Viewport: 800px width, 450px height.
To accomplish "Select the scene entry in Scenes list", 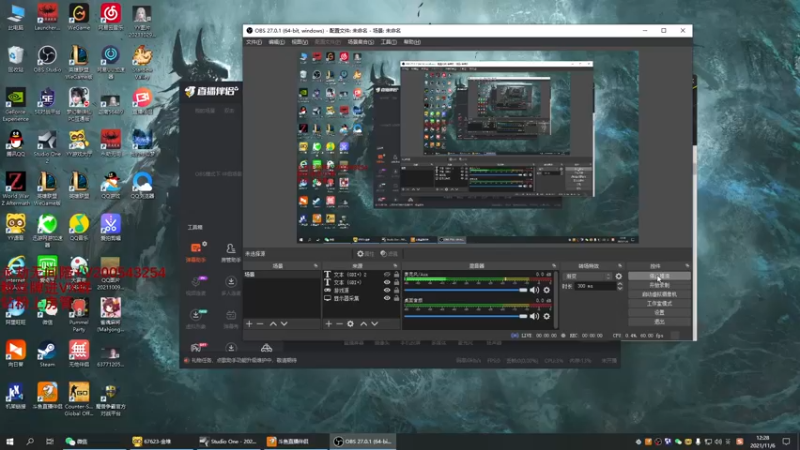I will coord(282,274).
